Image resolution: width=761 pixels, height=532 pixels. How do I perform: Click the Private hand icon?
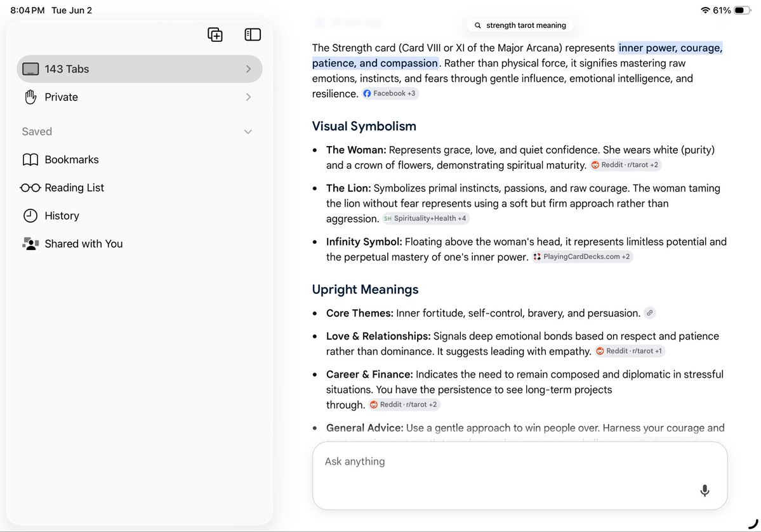(x=30, y=97)
